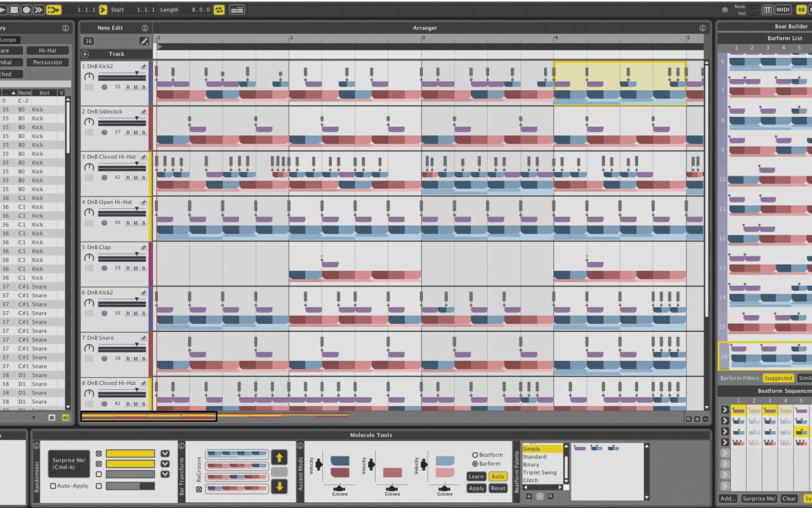The width and height of the screenshot is (812, 508).
Task: Toggle the yellow loop playback button
Action: [219, 10]
